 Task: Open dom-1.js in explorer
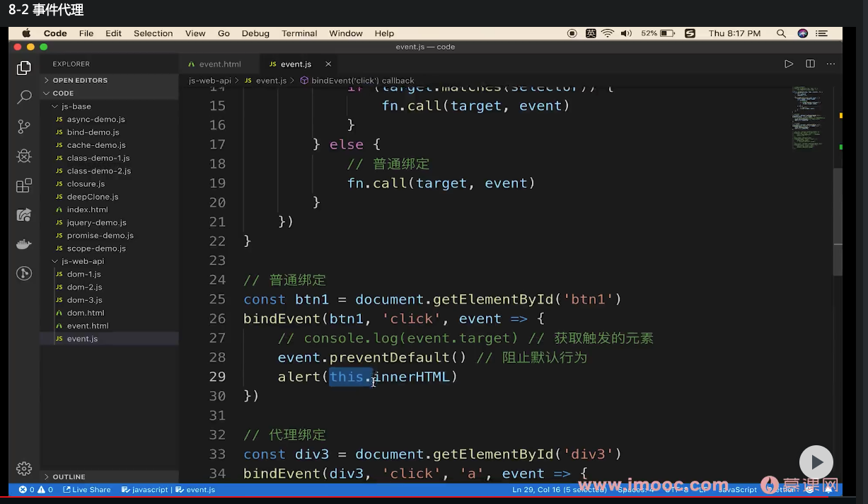coord(84,274)
